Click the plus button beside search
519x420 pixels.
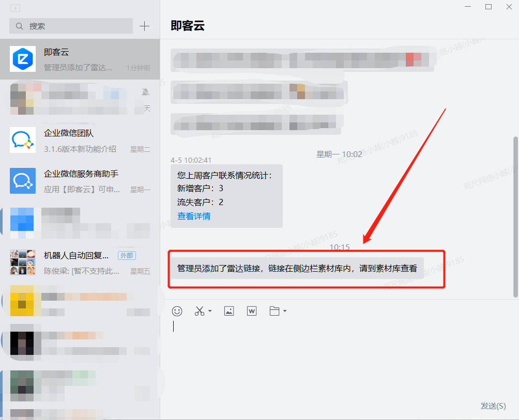point(144,26)
